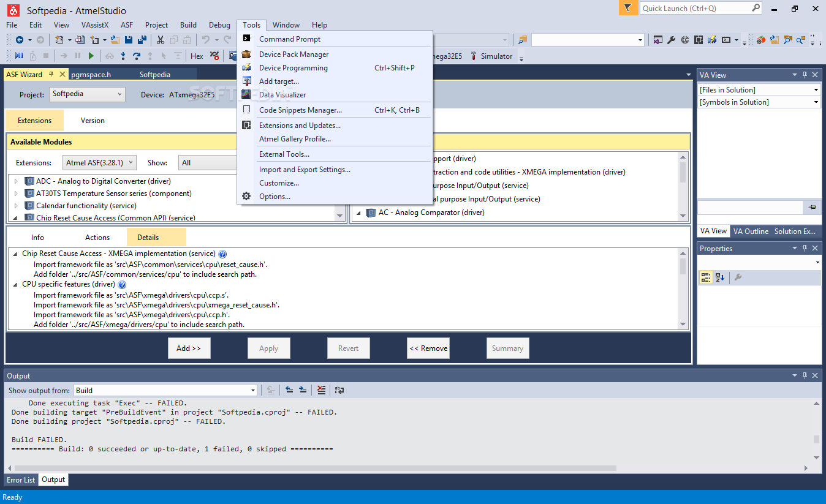Switch to the Error List tab
This screenshot has width=826, height=504.
21,480
